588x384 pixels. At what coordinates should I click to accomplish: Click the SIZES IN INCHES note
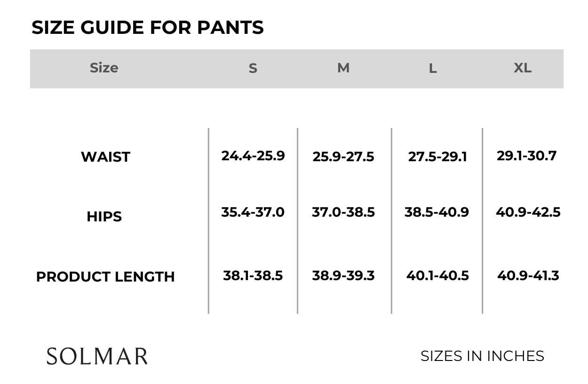(482, 356)
